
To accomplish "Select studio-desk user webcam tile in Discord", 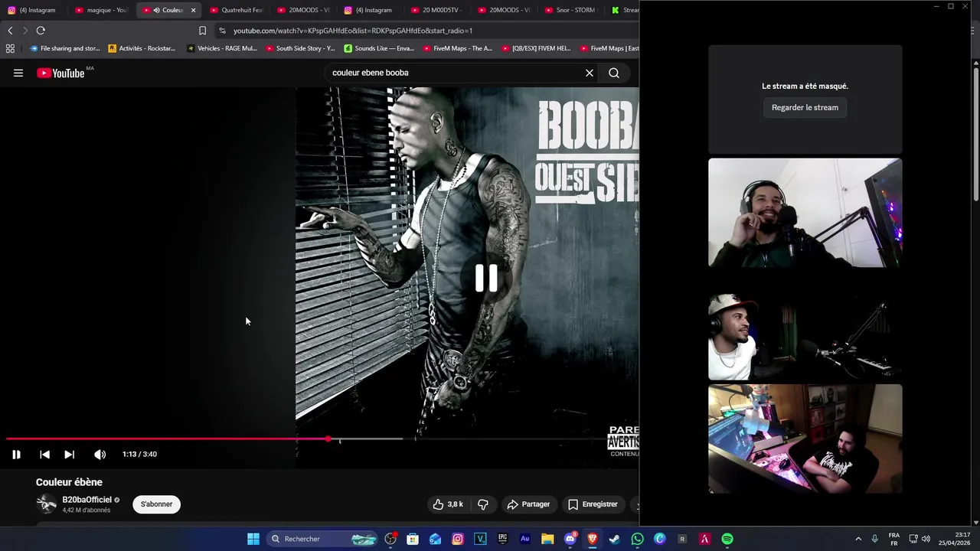I will (805, 439).
